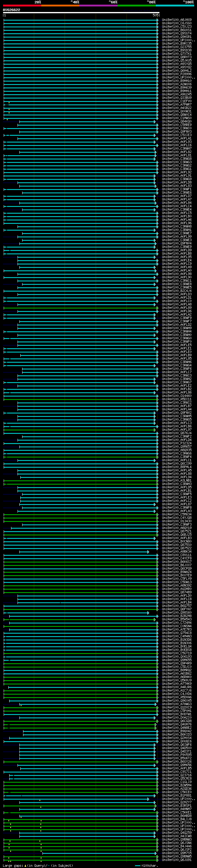Click the UniRef100_Q754C8 label
Viewport: 197px width, 868px height.
click(177, 633)
